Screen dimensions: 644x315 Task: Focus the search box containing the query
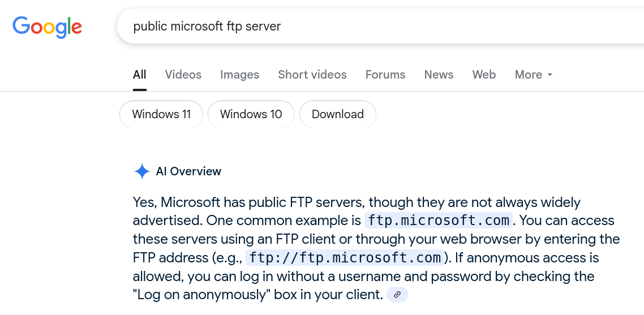340,27
